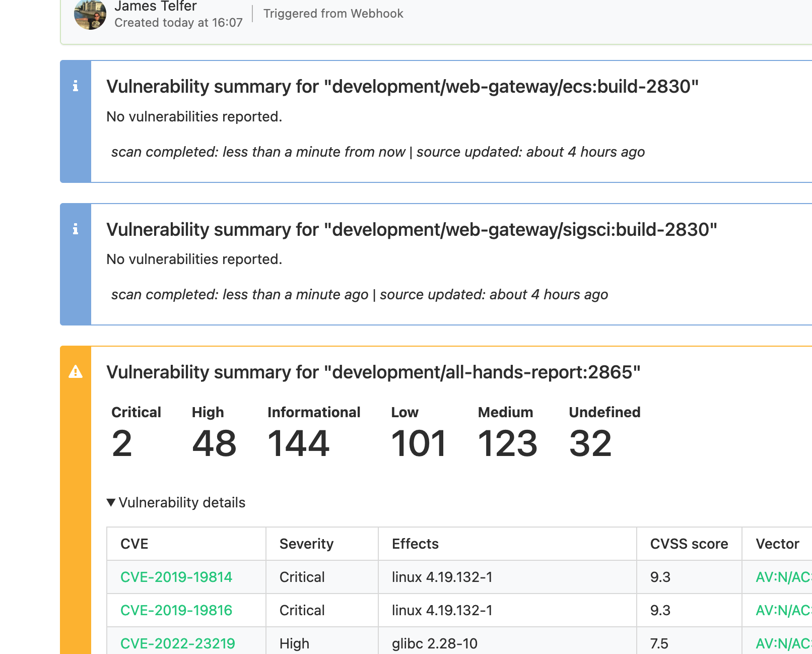Image resolution: width=812 pixels, height=654 pixels.
Task: Click the warning triangle icon of the all-hands-report summary
Action: (x=76, y=372)
